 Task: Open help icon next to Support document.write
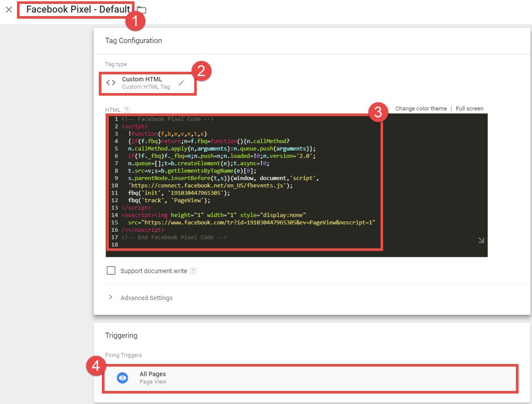tap(194, 271)
